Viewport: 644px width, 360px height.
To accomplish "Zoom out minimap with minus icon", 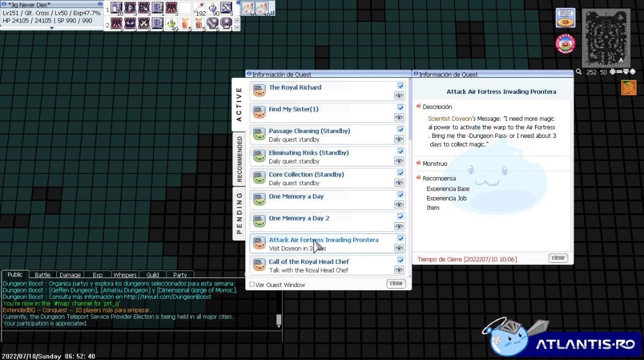I will (x=619, y=71).
